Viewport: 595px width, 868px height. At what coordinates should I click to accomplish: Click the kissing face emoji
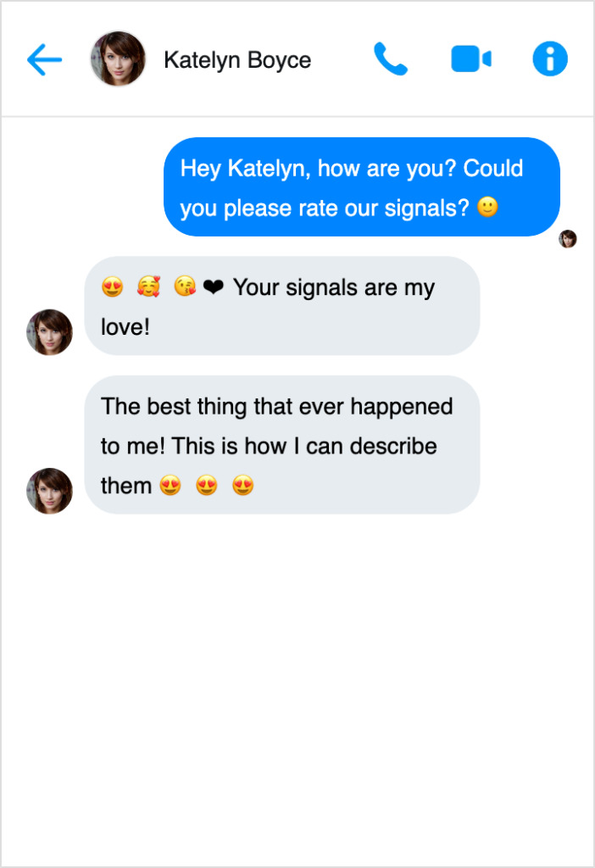point(185,287)
